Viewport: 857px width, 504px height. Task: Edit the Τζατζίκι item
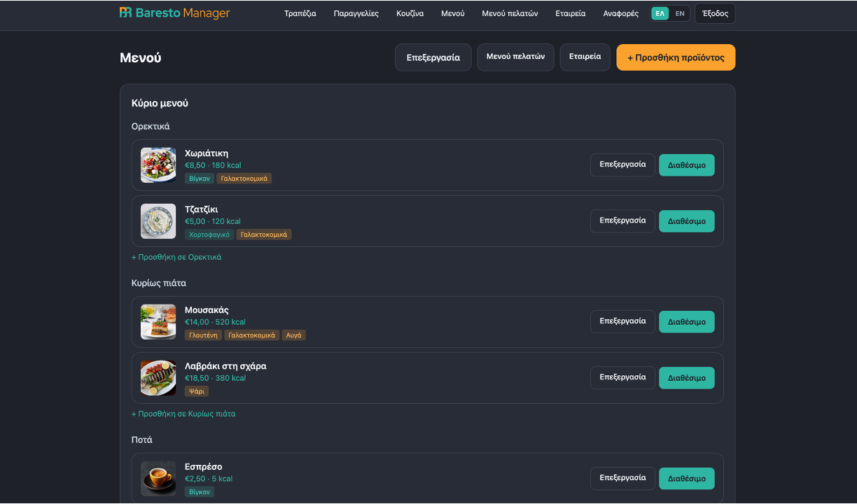click(x=622, y=221)
